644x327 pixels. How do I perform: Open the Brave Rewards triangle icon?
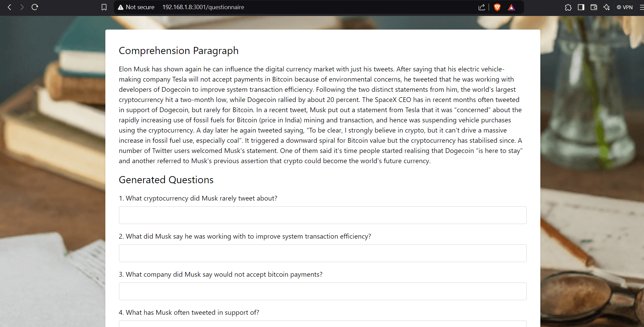click(511, 7)
